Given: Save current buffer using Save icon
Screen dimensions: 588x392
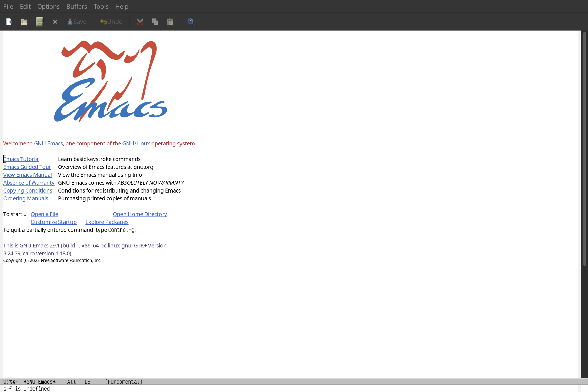Looking at the screenshot, I should click(x=77, y=21).
